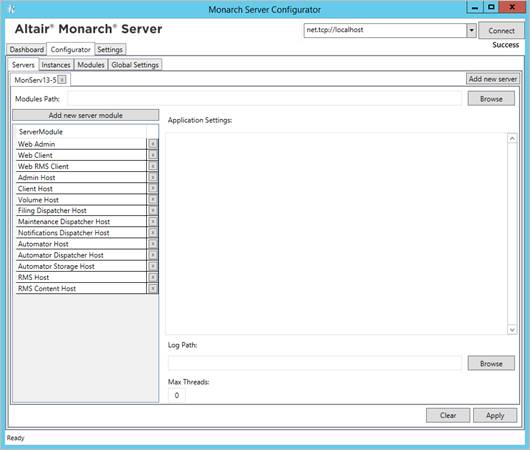
Task: Select the Servers sub-tab
Action: pyautogui.click(x=23, y=65)
